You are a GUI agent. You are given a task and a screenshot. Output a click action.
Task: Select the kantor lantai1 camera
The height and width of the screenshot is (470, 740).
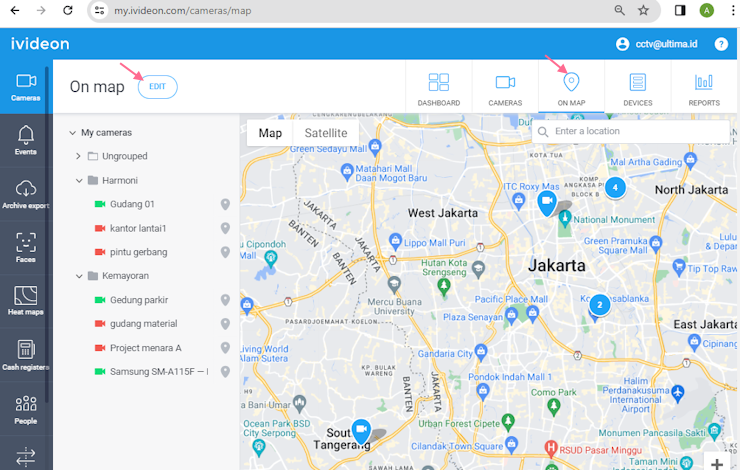click(138, 228)
